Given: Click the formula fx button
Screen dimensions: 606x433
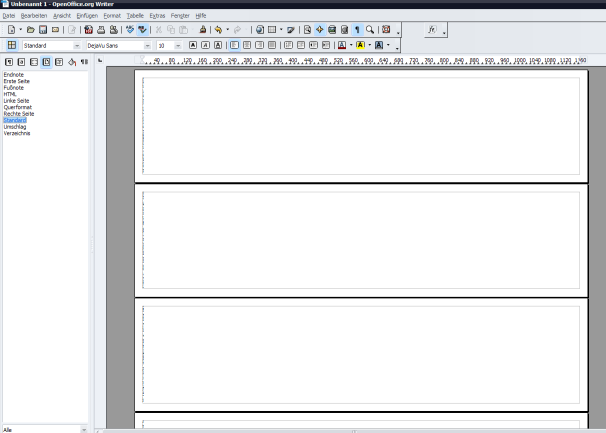Looking at the screenshot, I should pyautogui.click(x=432, y=31).
